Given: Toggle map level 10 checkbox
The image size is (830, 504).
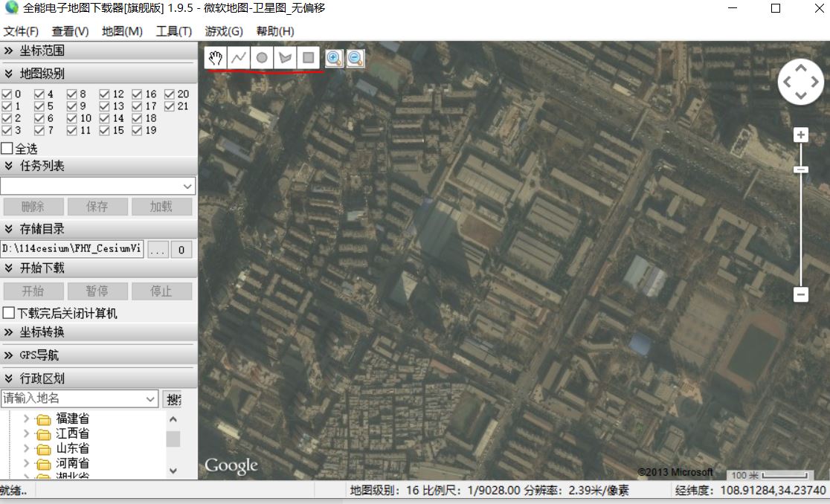Looking at the screenshot, I should point(72,118).
